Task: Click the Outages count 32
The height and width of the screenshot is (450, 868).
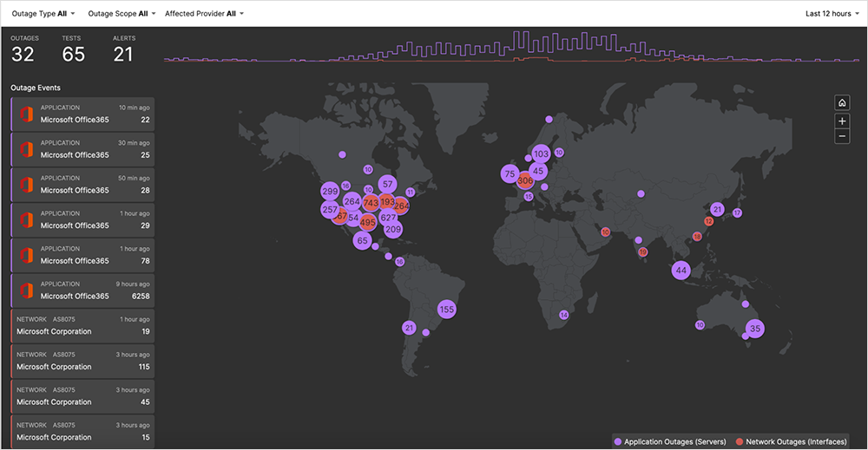Action: pyautogui.click(x=23, y=54)
